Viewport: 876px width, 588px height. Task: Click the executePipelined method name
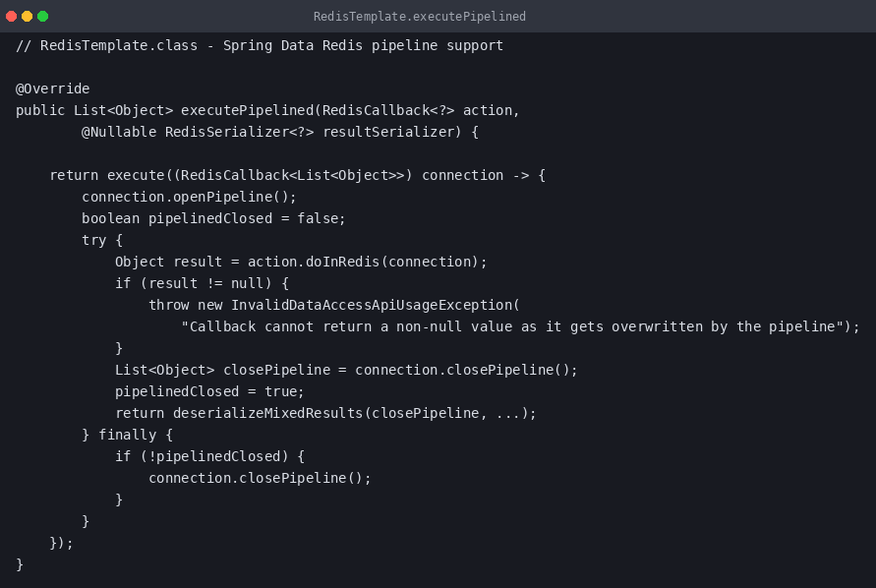pos(247,110)
